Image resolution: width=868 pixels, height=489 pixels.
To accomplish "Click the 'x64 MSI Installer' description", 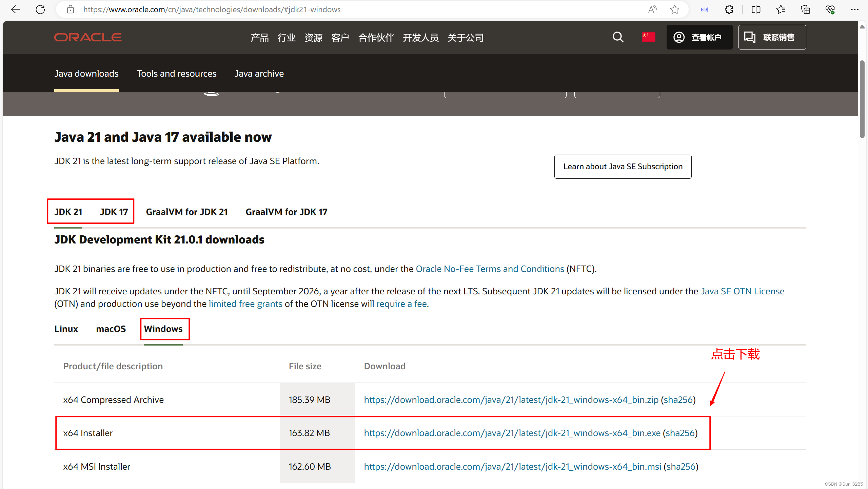I will 97,467.
